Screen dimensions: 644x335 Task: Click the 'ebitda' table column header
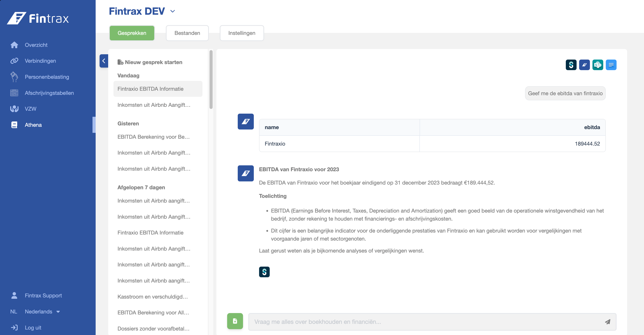pos(512,127)
